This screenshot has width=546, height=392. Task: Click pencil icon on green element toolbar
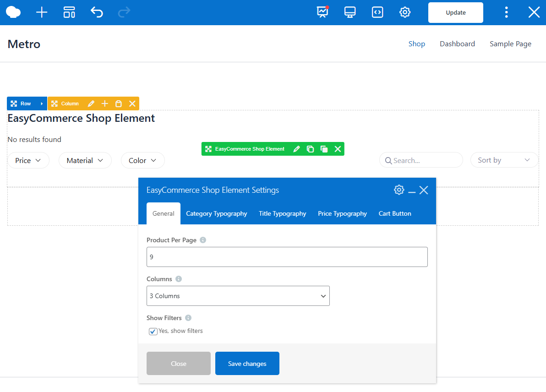(x=296, y=149)
